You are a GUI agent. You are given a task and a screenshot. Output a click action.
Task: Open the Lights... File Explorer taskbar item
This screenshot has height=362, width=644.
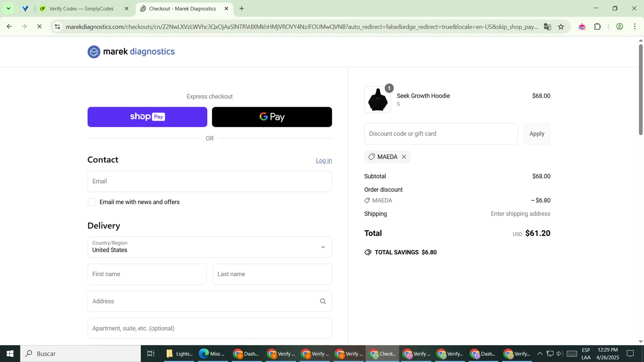(x=179, y=354)
